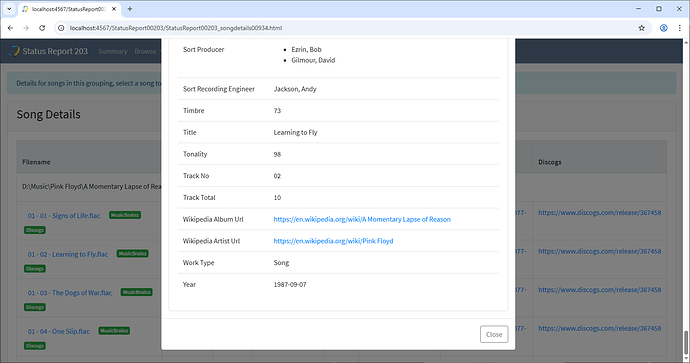
Task: View site information icon in address bar
Action: pos(62,28)
